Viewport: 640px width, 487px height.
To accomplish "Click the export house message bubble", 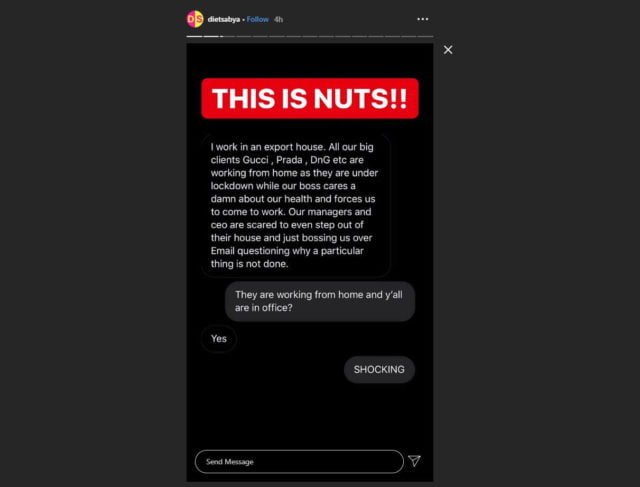I will (x=296, y=206).
